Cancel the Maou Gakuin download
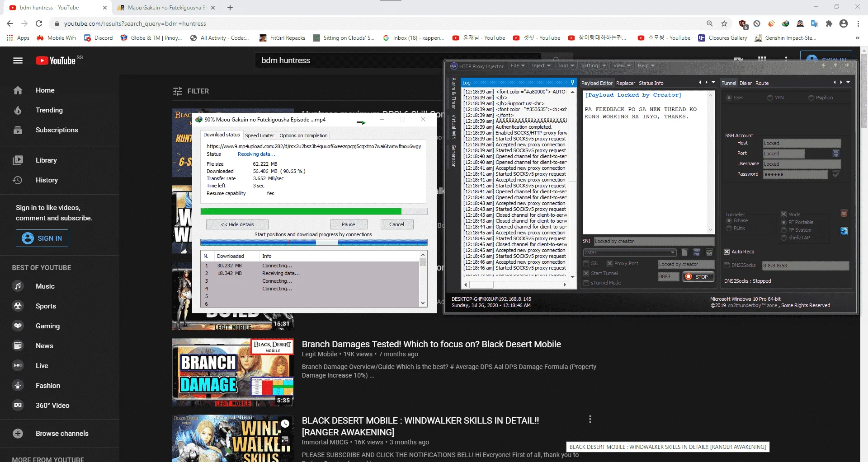This screenshot has height=462, width=868. tap(396, 224)
